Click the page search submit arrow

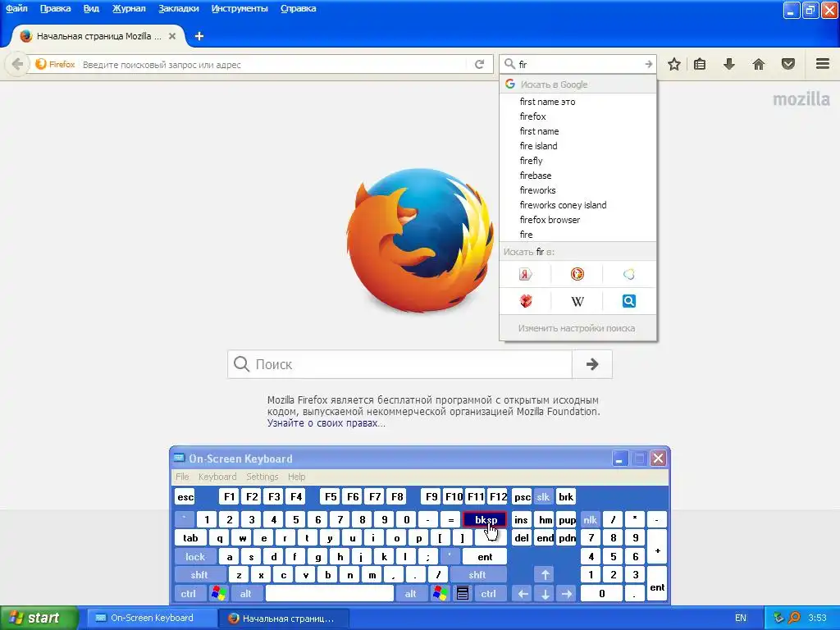click(592, 364)
